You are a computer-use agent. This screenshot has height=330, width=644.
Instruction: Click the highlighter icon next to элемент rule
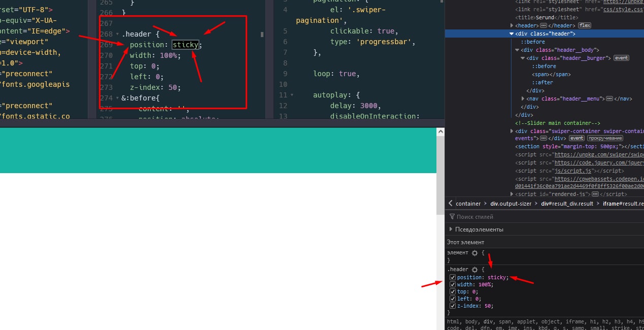(x=474, y=252)
